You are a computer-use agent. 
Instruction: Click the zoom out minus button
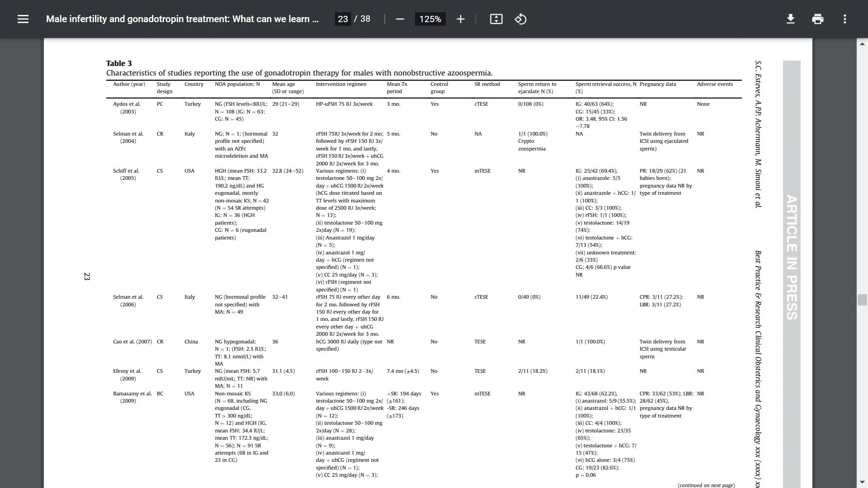click(x=400, y=19)
